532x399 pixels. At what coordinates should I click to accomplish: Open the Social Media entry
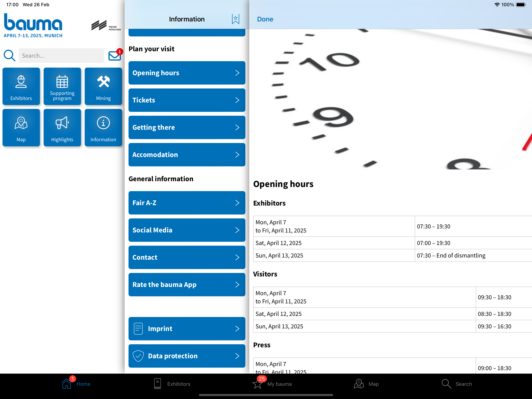point(187,230)
